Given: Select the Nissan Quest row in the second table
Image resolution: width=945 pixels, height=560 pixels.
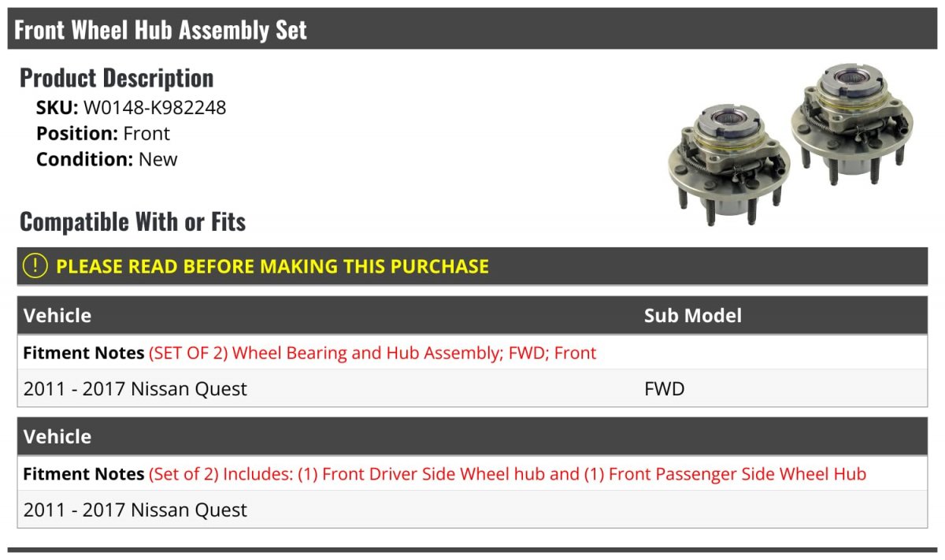Looking at the screenshot, I should [x=135, y=510].
